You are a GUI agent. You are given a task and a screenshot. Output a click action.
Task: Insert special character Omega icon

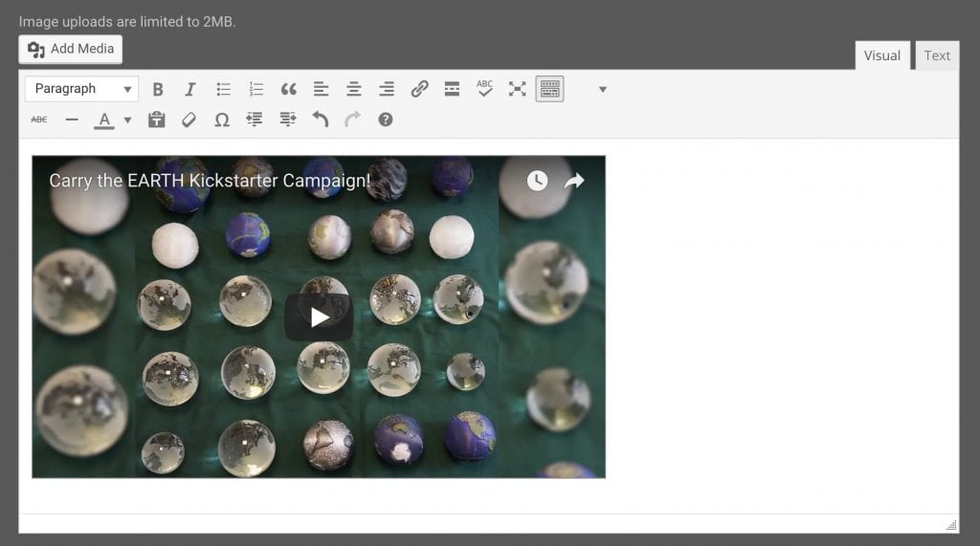(222, 120)
